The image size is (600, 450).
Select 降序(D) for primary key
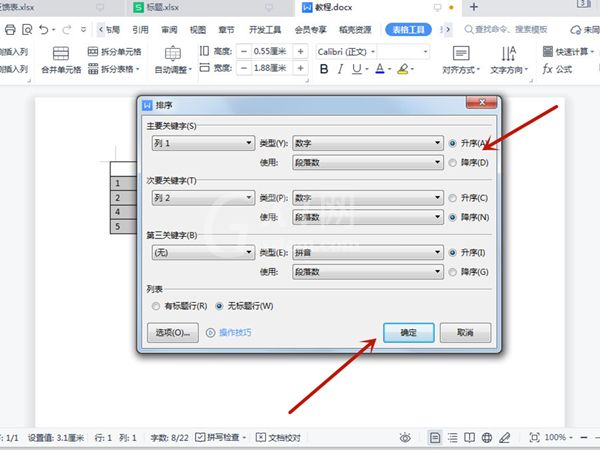453,163
